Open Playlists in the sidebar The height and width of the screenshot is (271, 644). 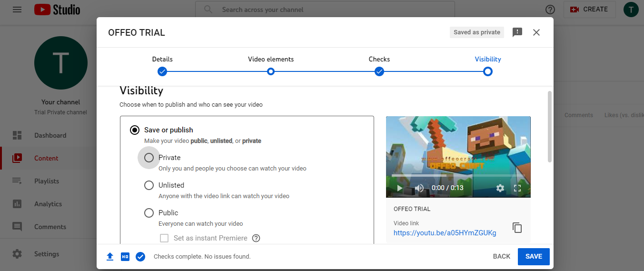[x=48, y=181]
